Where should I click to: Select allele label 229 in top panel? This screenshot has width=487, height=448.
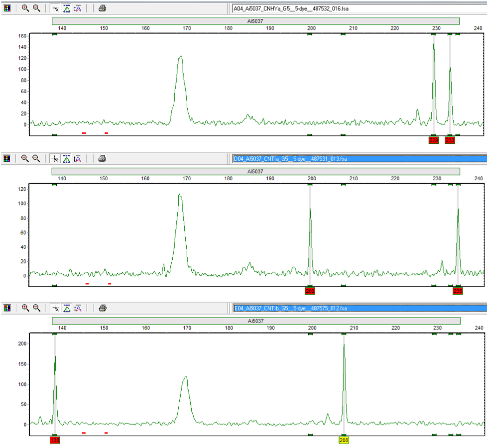coord(433,140)
